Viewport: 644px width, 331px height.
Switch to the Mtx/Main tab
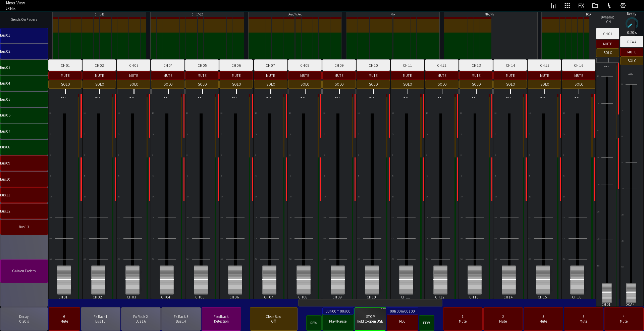point(491,14)
